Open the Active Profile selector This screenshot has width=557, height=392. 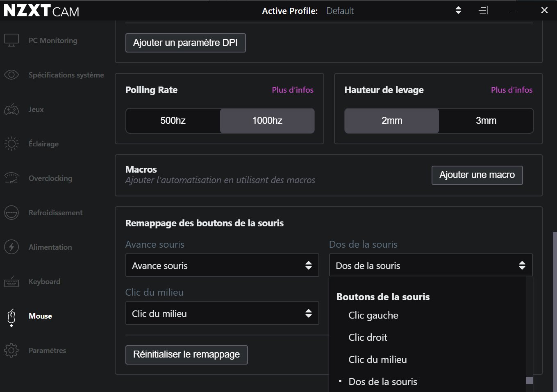[x=458, y=10]
